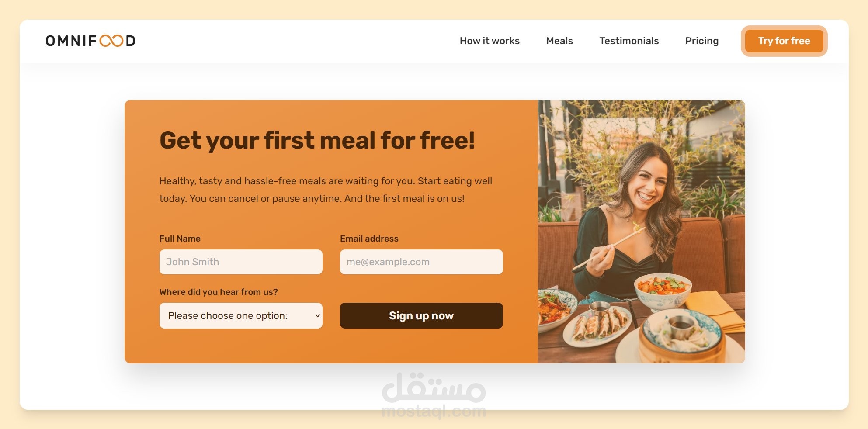Click 'Where did you hear from us?' label
868x429 pixels.
pos(219,292)
